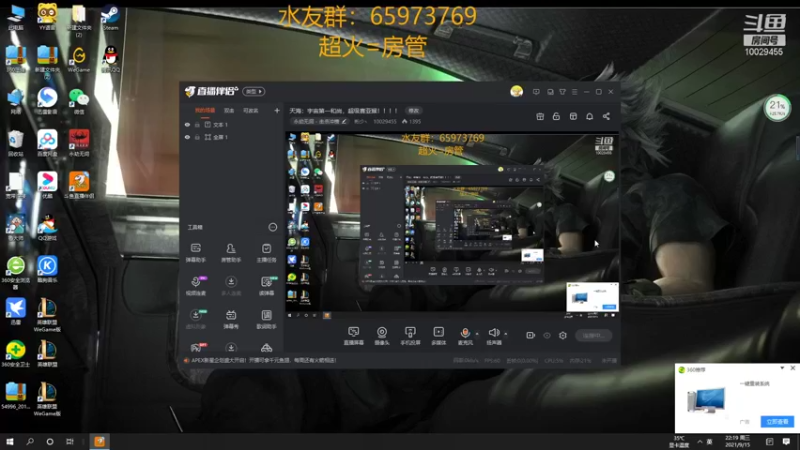Open the gift box icon above preview
Screen dimensions: 800x450
pos(540,116)
